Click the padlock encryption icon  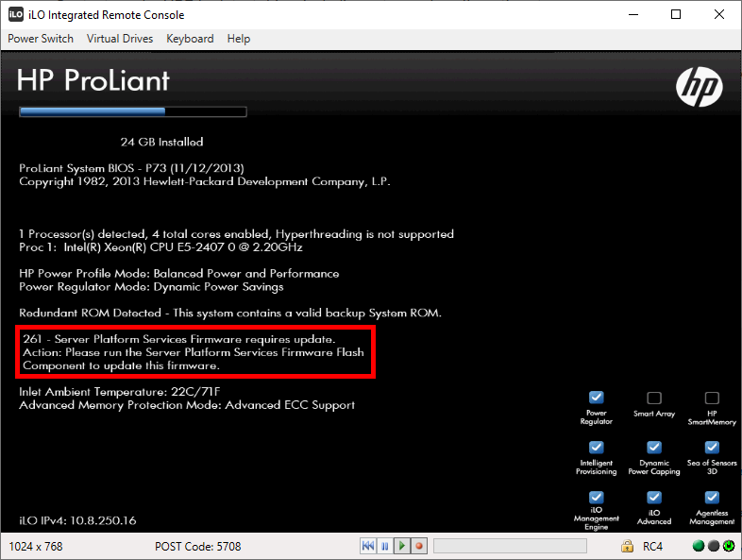tap(627, 546)
